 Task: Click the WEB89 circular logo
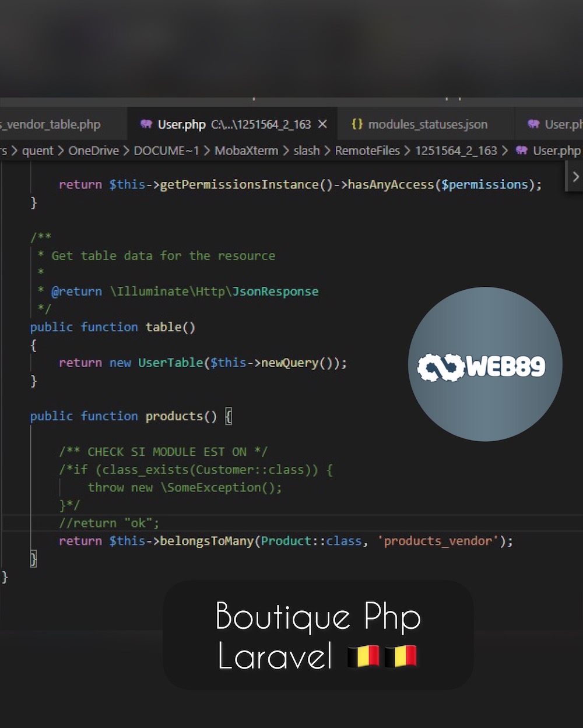[x=484, y=364]
